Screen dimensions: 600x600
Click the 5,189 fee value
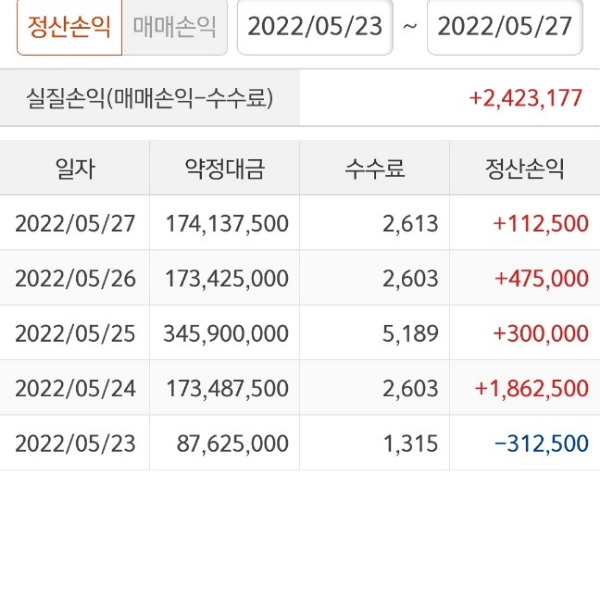(x=410, y=333)
